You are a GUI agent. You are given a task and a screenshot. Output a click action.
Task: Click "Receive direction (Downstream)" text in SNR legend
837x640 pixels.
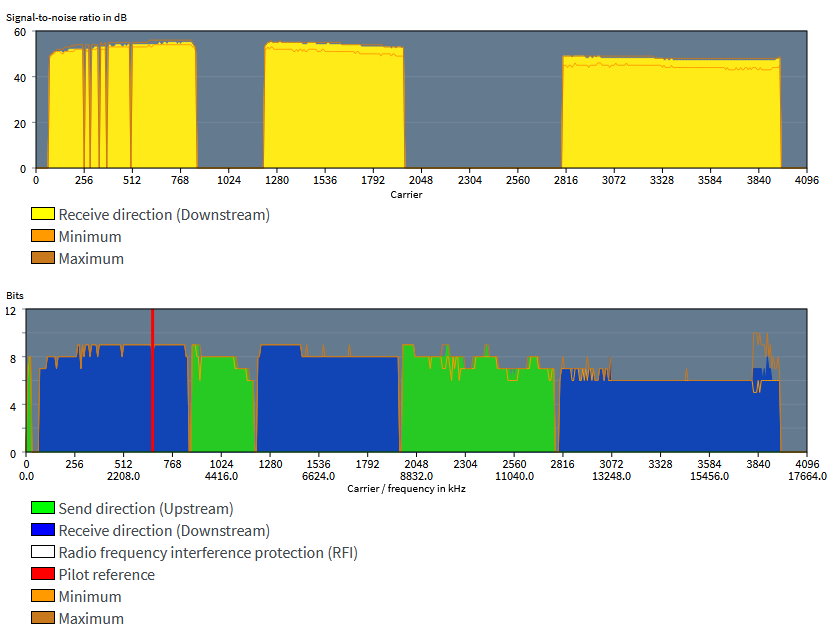click(x=164, y=214)
